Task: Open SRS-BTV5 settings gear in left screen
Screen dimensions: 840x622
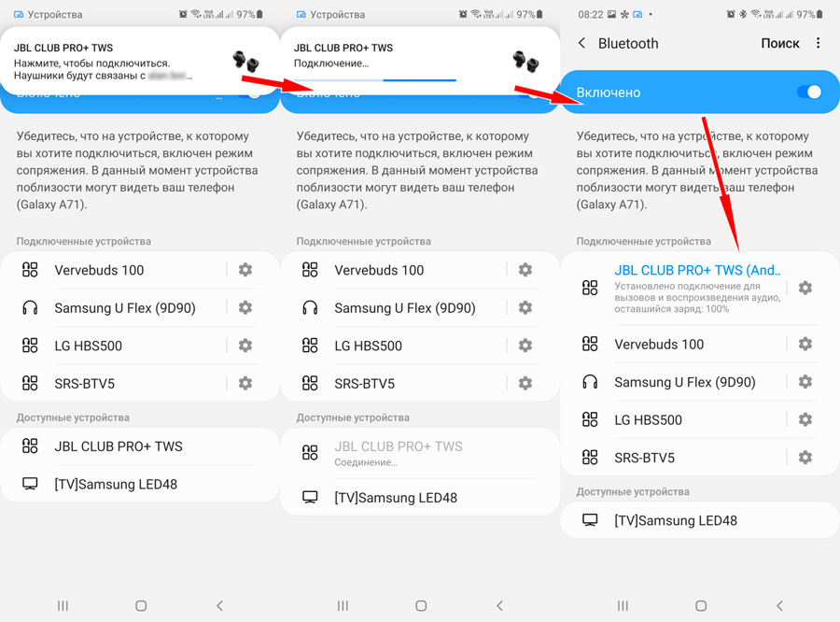Action: [x=245, y=383]
